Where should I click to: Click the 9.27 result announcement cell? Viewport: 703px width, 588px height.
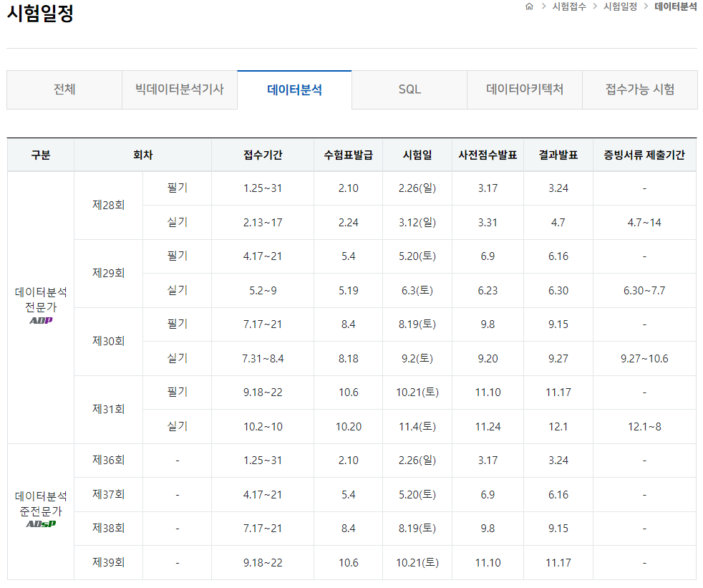click(558, 359)
